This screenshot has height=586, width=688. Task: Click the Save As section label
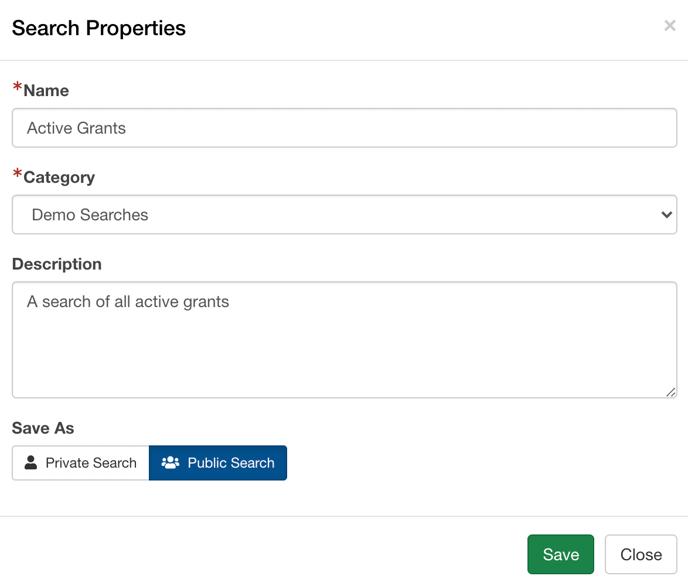[43, 428]
